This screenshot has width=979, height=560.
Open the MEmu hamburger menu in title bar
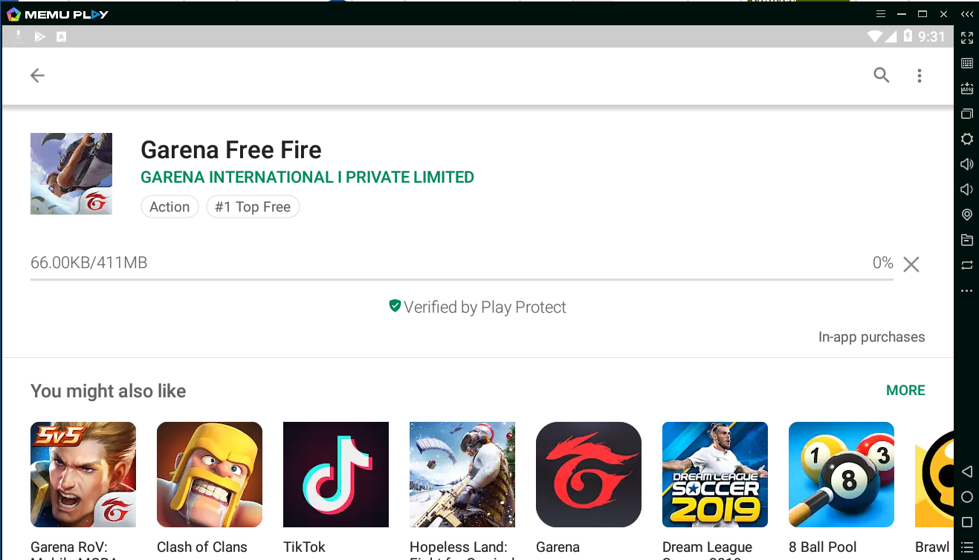(881, 14)
